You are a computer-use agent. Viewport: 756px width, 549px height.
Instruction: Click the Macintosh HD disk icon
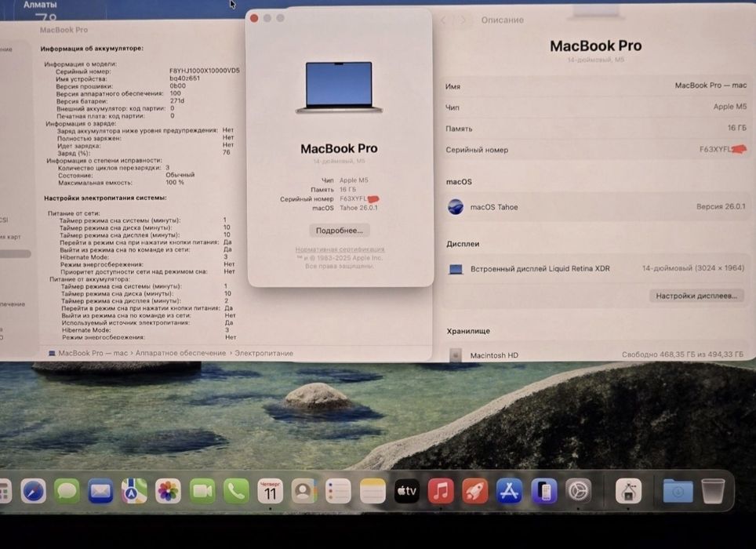[x=455, y=355]
